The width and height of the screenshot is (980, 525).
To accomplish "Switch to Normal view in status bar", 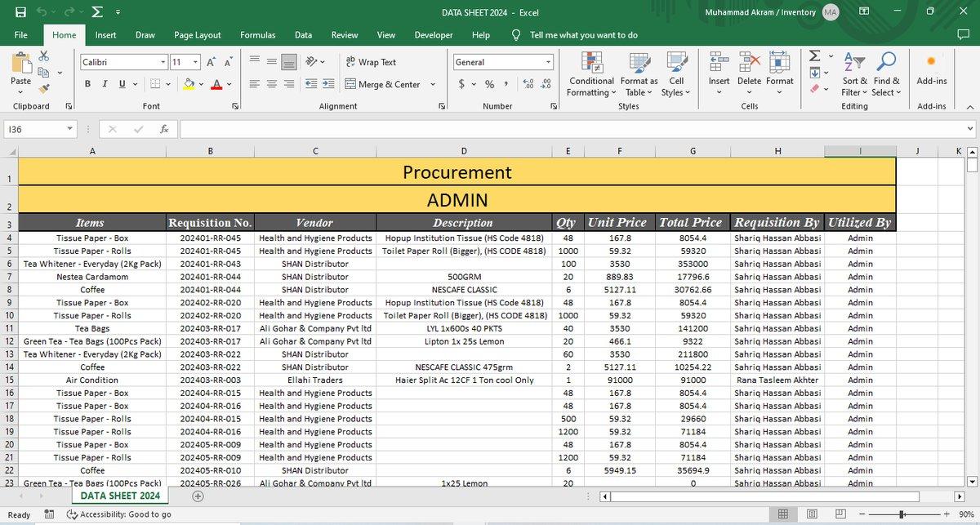I will pyautogui.click(x=782, y=514).
